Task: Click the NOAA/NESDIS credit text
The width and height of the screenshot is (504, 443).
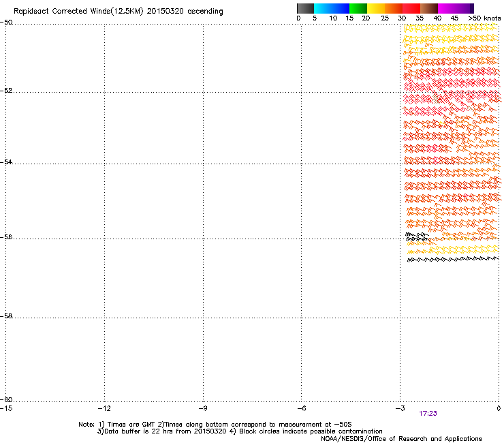Action: tap(401, 439)
